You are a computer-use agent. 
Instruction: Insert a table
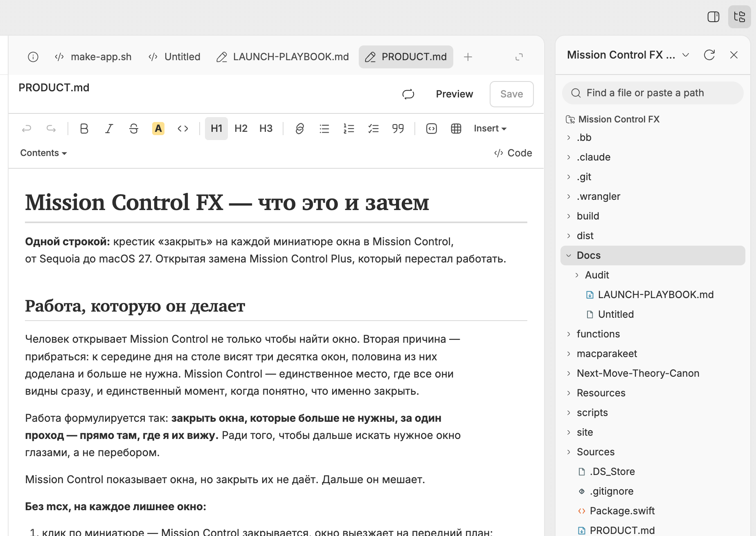click(x=456, y=129)
